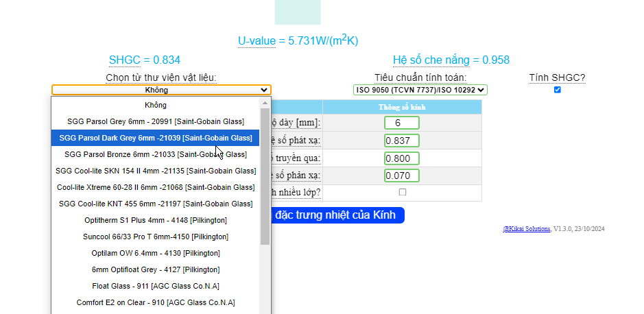The height and width of the screenshot is (314, 644).
Task: Click the Hệ số che nắng label
Action: (431, 60)
